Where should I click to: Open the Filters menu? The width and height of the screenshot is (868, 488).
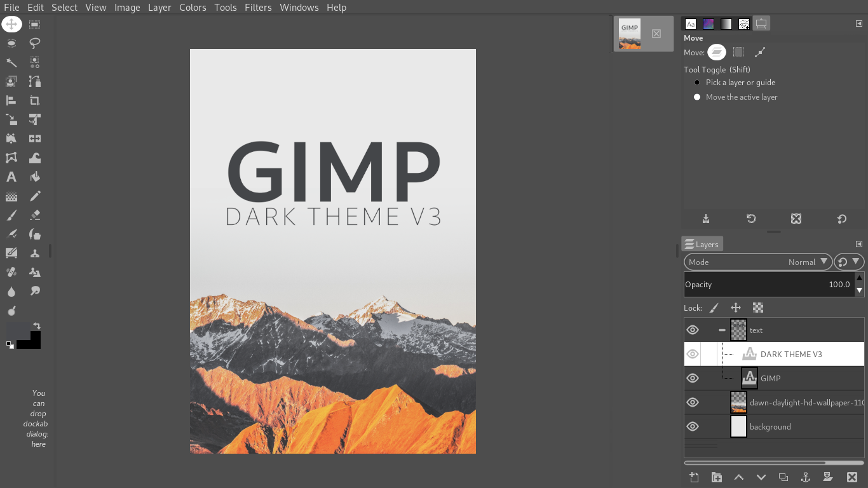pos(258,8)
